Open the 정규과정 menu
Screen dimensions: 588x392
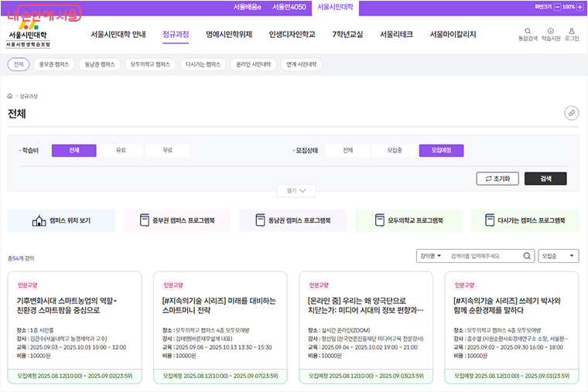[x=176, y=35]
